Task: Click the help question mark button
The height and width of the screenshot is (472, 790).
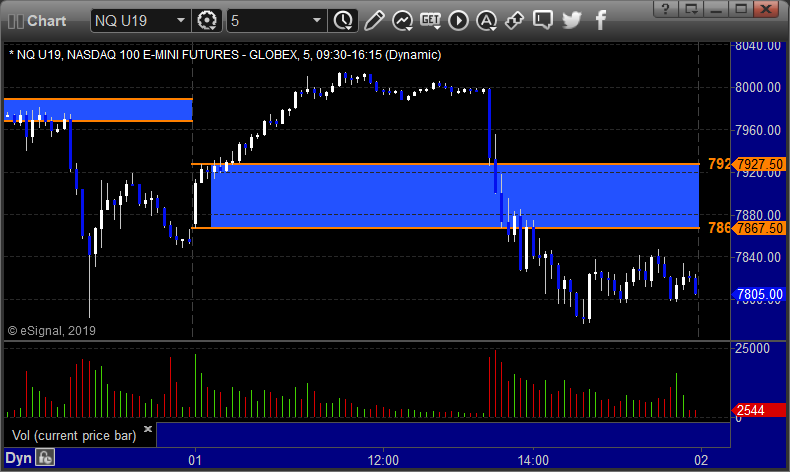Action: [x=665, y=9]
